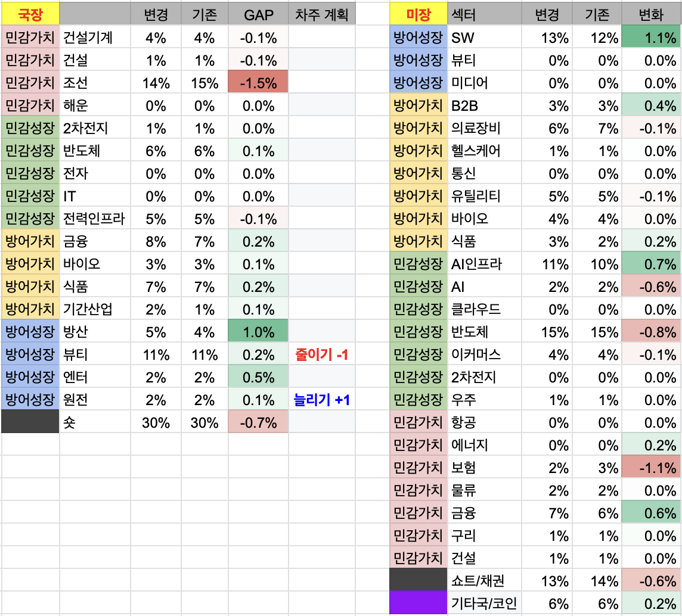Click the SW sector cell
Screen dimensions: 682x616
(x=484, y=38)
